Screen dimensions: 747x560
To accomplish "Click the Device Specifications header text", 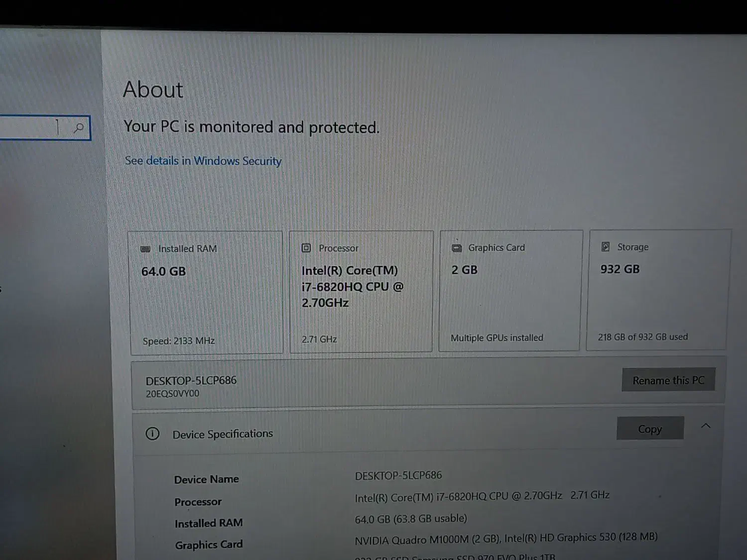I will 223,434.
